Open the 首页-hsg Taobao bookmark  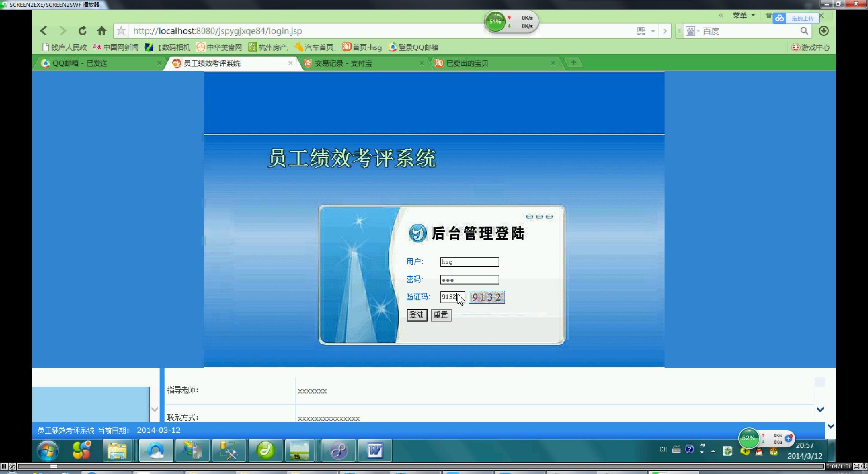(x=362, y=47)
